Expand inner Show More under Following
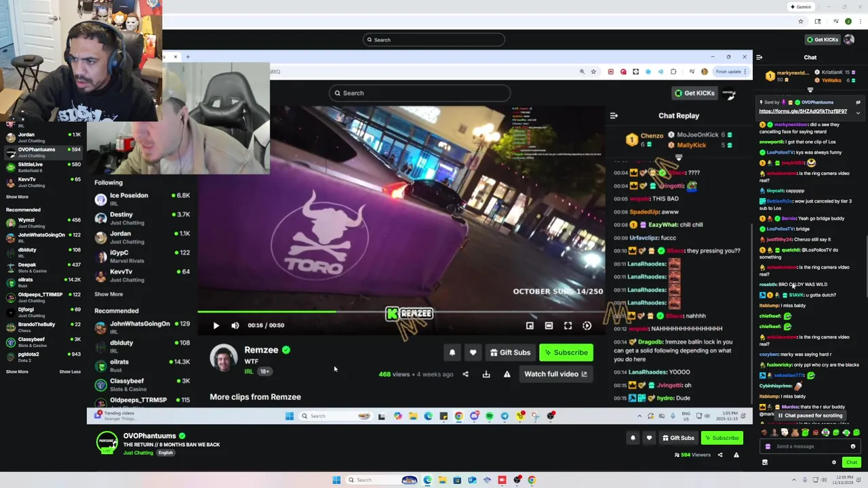Screen dimensions: 868x488 pyautogui.click(x=108, y=294)
